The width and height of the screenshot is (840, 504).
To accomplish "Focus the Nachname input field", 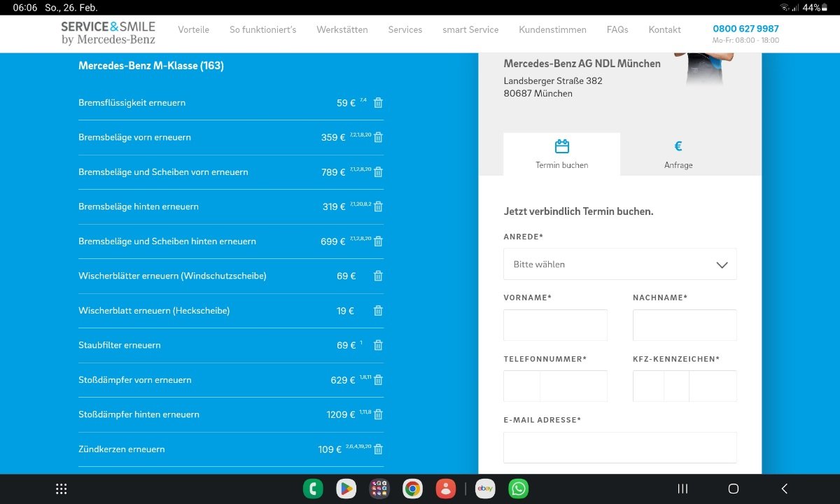I will (x=685, y=325).
